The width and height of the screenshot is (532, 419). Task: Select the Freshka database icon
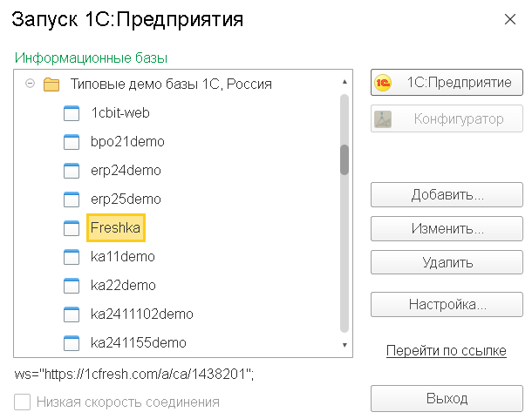tap(72, 228)
